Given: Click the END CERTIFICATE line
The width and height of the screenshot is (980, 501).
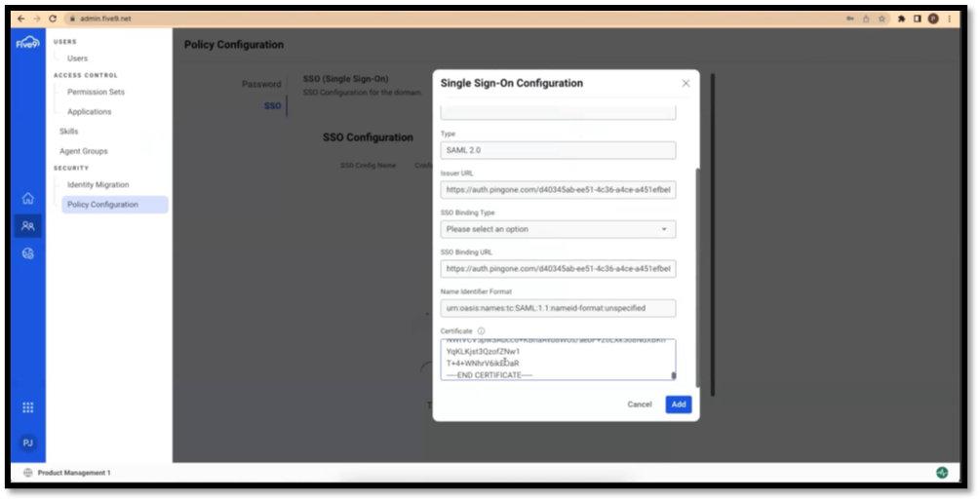Looking at the screenshot, I should (x=490, y=375).
